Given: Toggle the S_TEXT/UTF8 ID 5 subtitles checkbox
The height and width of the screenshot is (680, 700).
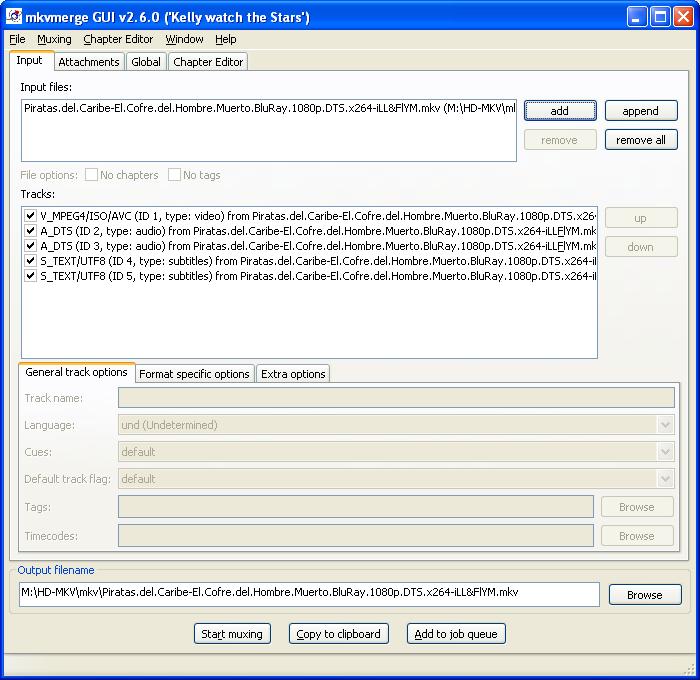Looking at the screenshot, I should (30, 276).
